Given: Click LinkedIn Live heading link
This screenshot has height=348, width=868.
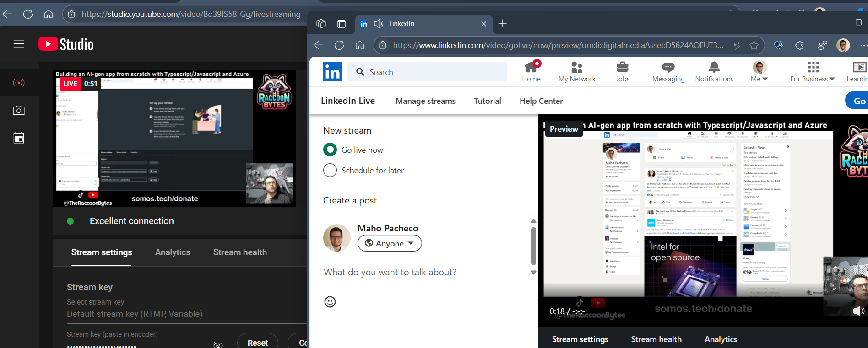Looking at the screenshot, I should pos(348,101).
